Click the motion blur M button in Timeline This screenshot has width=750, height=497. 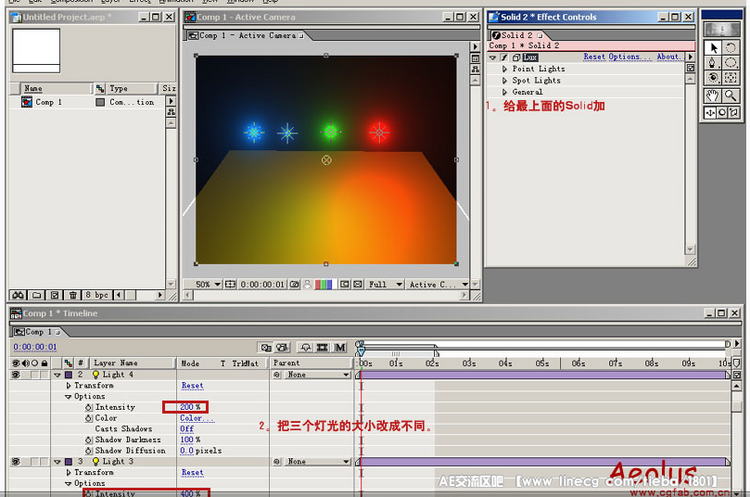(x=340, y=347)
